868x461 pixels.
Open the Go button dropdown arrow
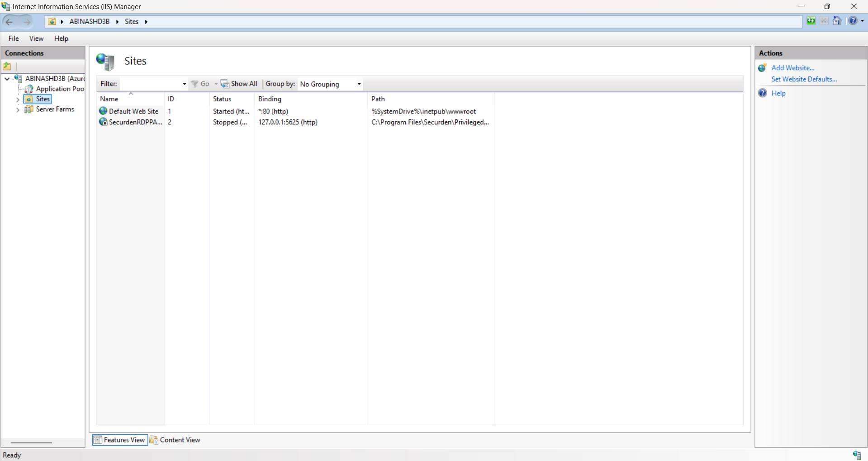(216, 84)
